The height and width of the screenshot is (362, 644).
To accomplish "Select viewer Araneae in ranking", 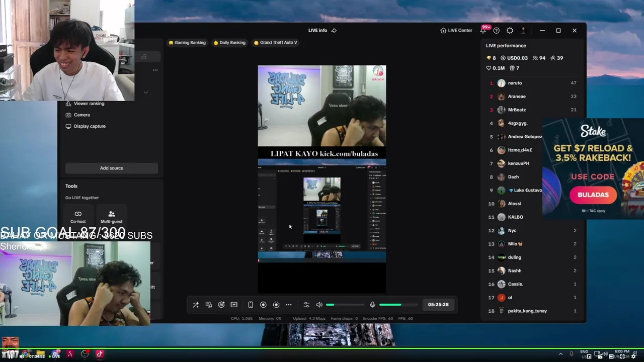I will click(x=533, y=97).
